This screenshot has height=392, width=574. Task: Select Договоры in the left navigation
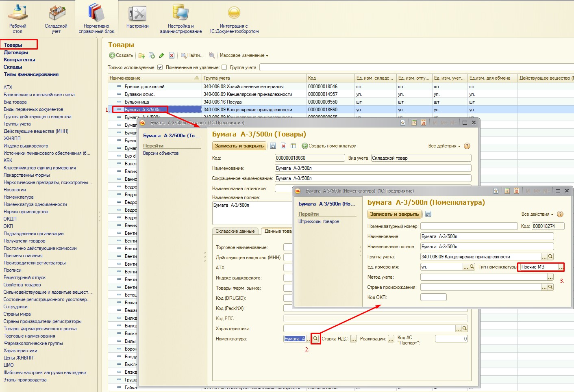coord(16,52)
